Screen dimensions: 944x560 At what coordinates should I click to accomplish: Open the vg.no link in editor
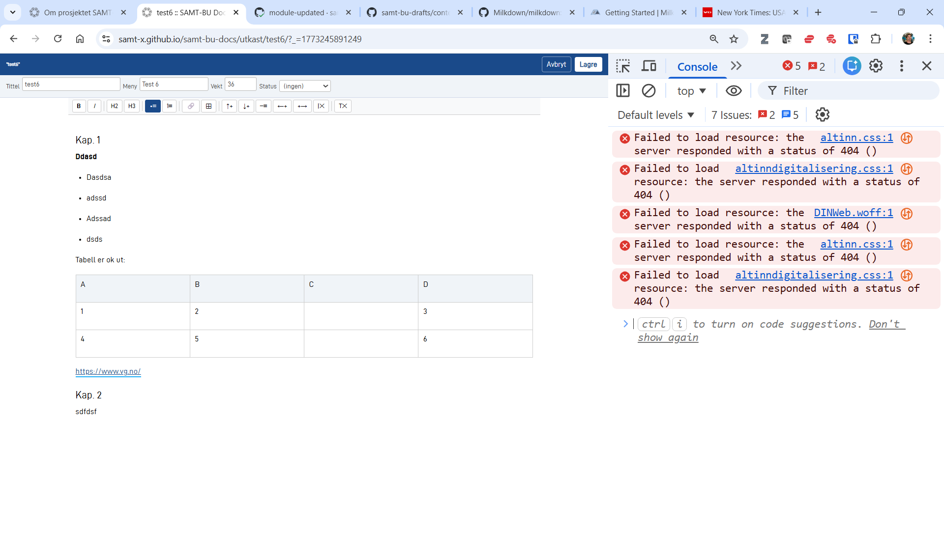pyautogui.click(x=108, y=371)
